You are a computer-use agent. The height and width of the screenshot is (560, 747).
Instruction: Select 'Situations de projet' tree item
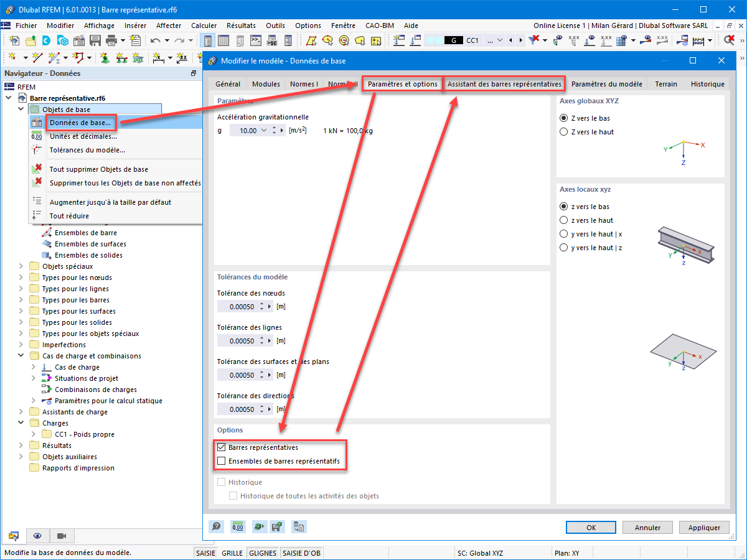(x=87, y=378)
